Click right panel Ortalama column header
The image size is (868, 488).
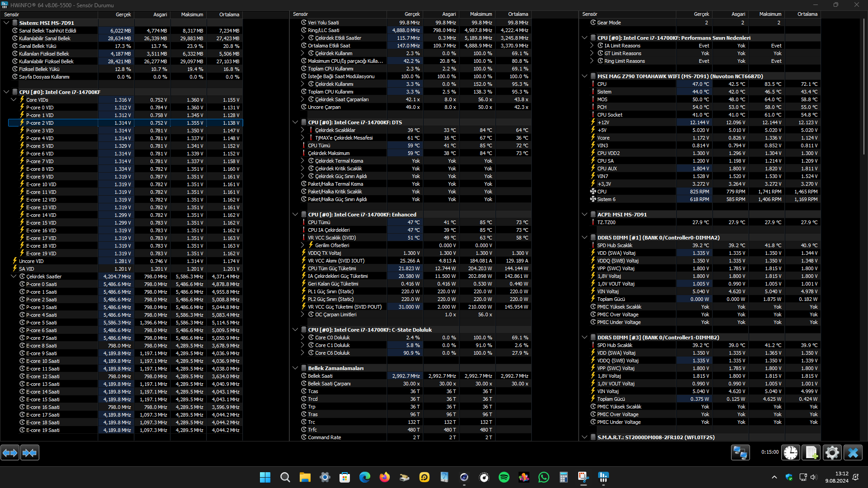[803, 14]
